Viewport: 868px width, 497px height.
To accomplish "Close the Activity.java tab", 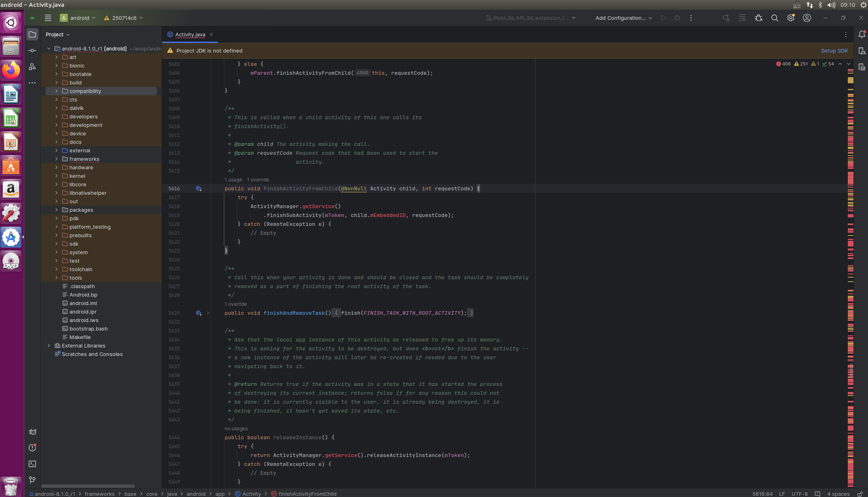I will (211, 34).
